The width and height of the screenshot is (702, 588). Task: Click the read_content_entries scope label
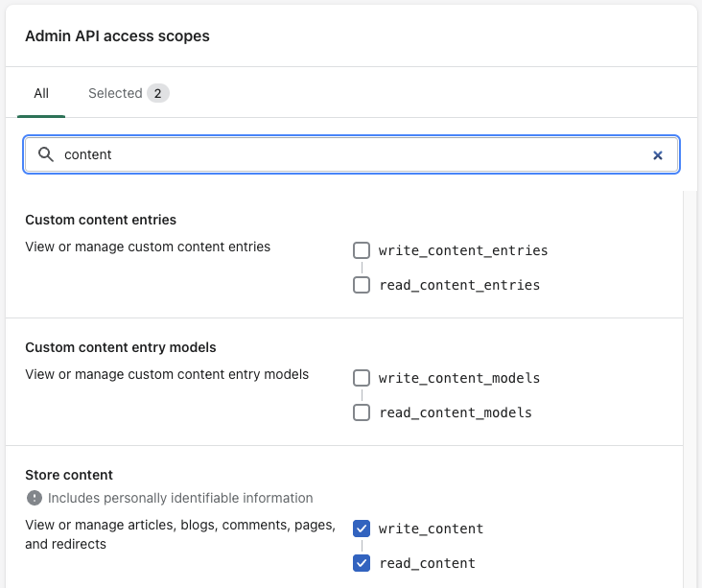(x=459, y=285)
